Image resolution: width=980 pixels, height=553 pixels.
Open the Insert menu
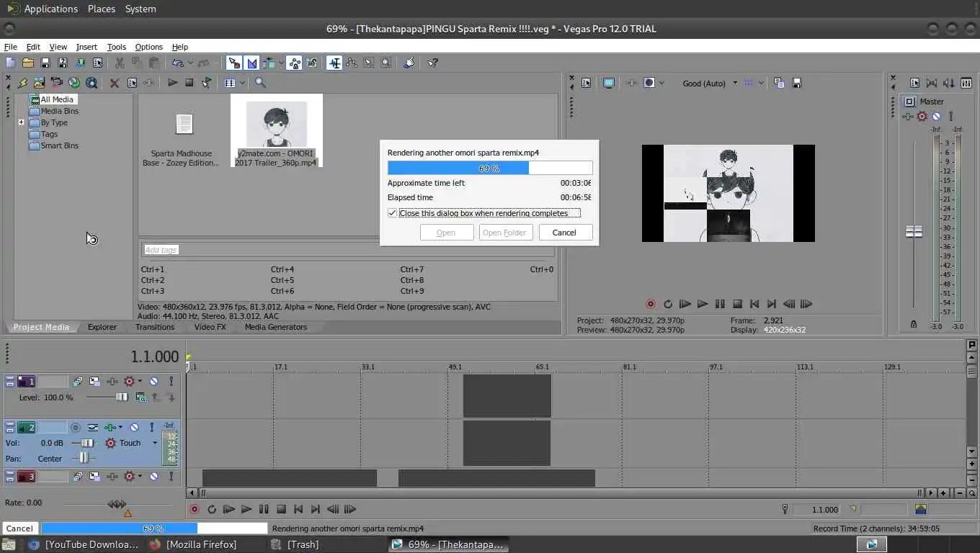click(86, 47)
